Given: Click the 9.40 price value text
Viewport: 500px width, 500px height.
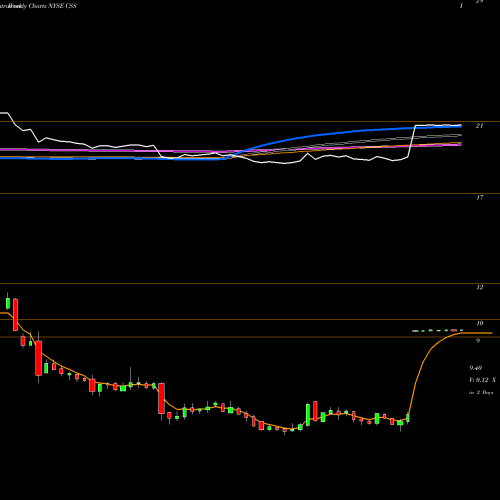Looking at the screenshot, I should coord(475,368).
